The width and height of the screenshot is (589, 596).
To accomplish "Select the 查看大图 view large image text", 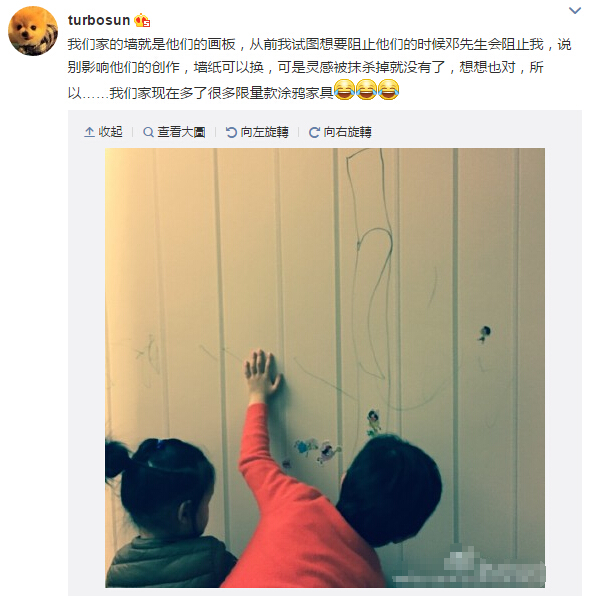I will click(x=181, y=132).
